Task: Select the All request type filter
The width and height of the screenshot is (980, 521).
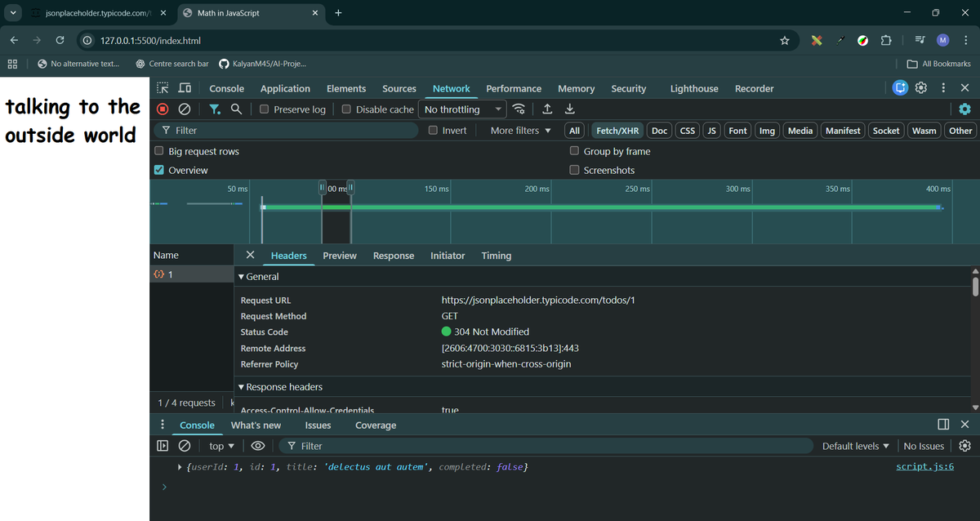Action: [575, 131]
